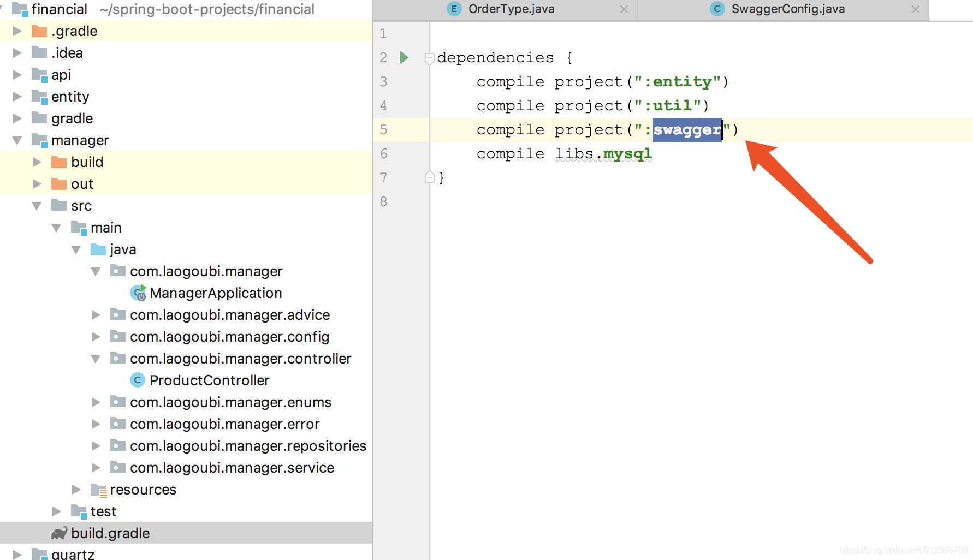Image resolution: width=973 pixels, height=560 pixels.
Task: Click the financial project root icon
Action: point(20,10)
